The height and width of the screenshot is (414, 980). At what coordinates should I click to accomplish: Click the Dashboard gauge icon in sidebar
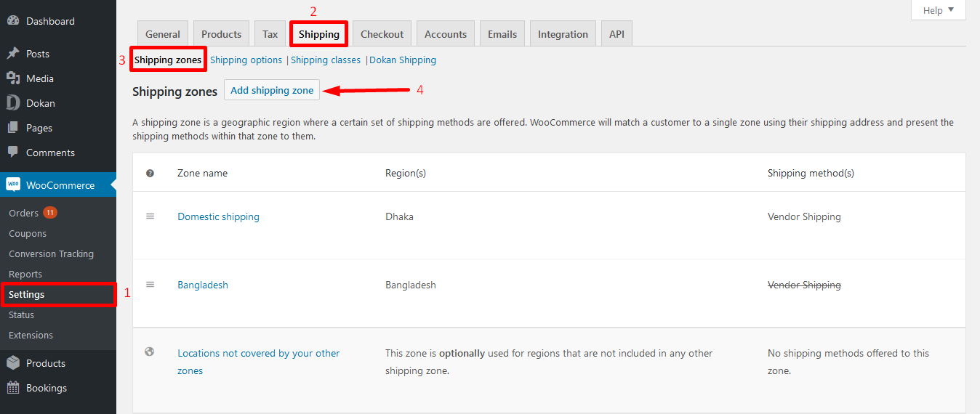13,21
